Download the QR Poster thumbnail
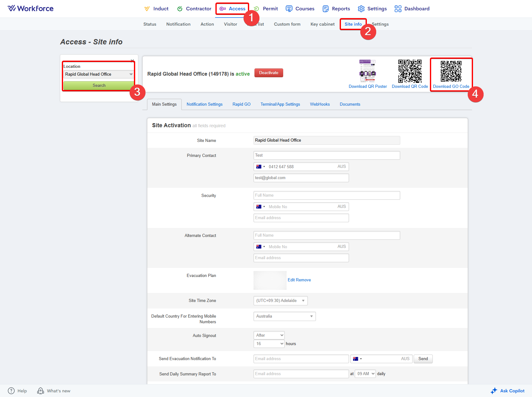 (x=367, y=71)
